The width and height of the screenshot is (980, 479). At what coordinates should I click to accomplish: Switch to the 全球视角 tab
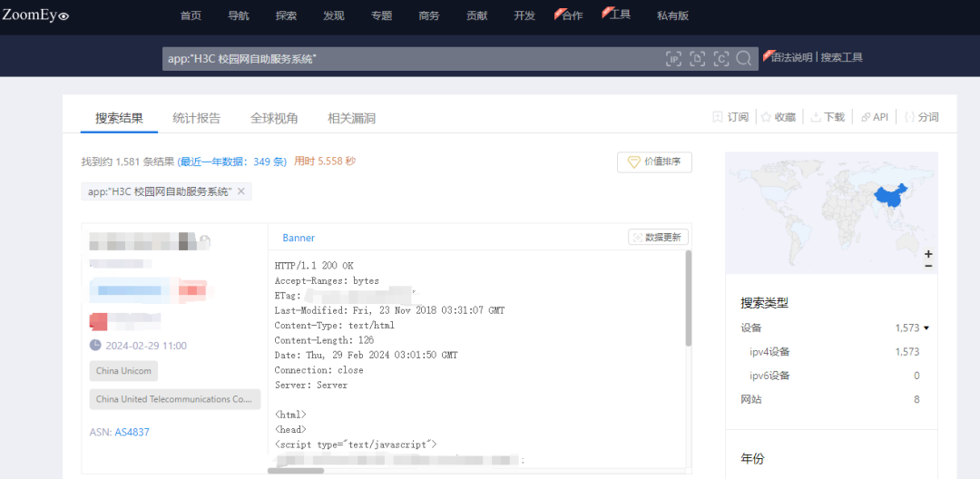coord(274,118)
